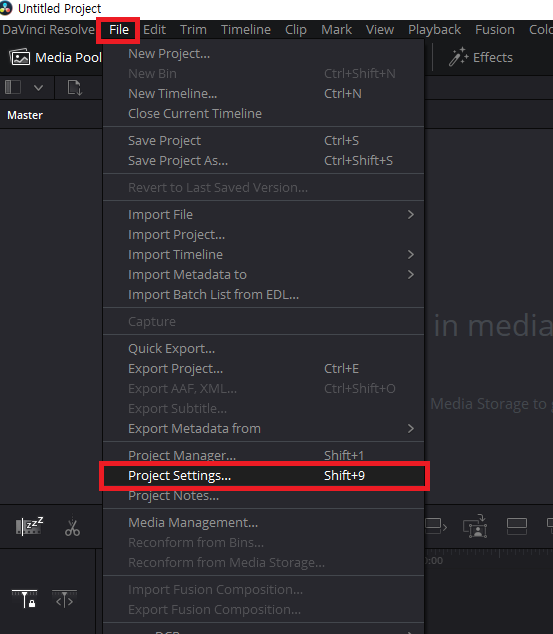The height and width of the screenshot is (634, 553).
Task: Select the boring detector zzz icon
Action: click(x=29, y=526)
